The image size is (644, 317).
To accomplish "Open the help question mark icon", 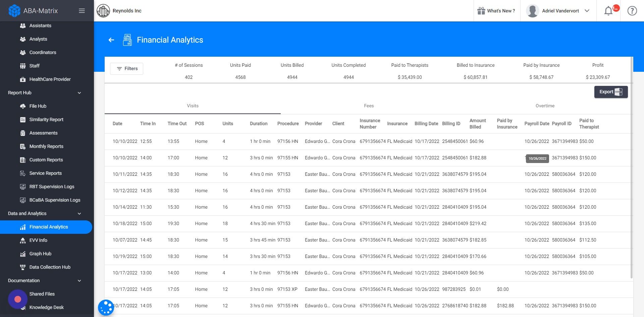I will tap(632, 11).
